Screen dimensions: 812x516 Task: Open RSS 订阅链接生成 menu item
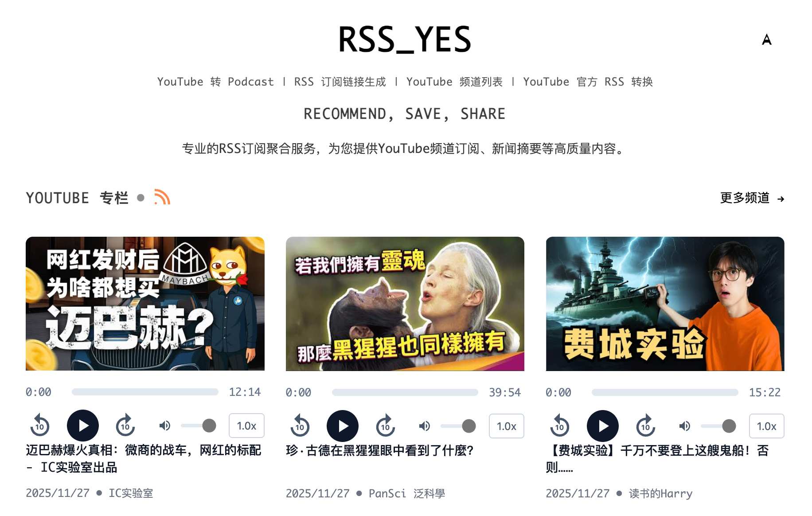(x=340, y=82)
